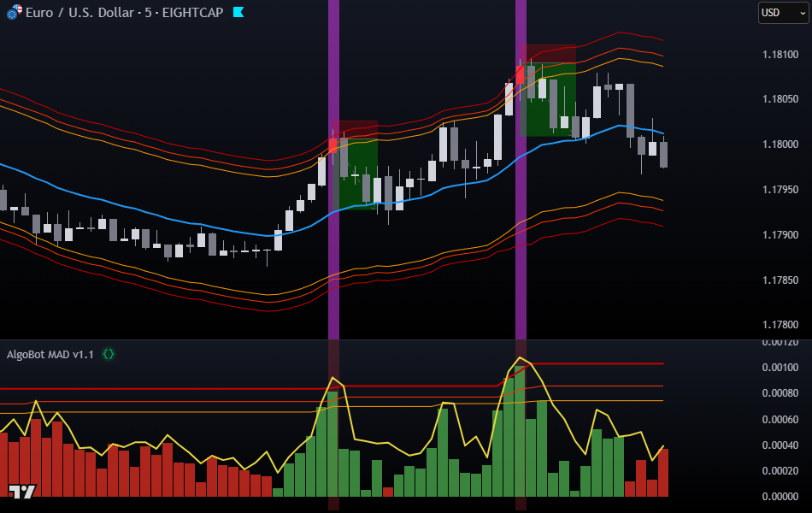Click the 1.17950 price axis label
Image resolution: width=812 pixels, height=513 pixels.
click(780, 190)
